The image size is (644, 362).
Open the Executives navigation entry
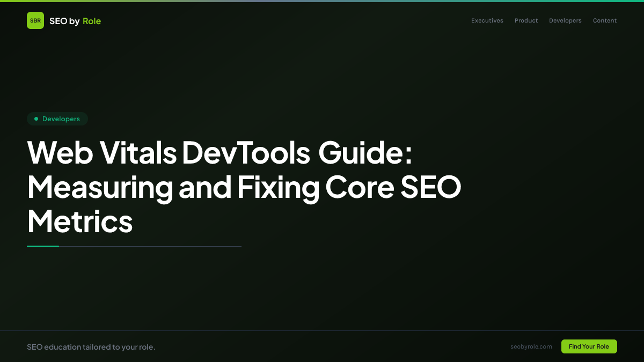click(x=487, y=20)
